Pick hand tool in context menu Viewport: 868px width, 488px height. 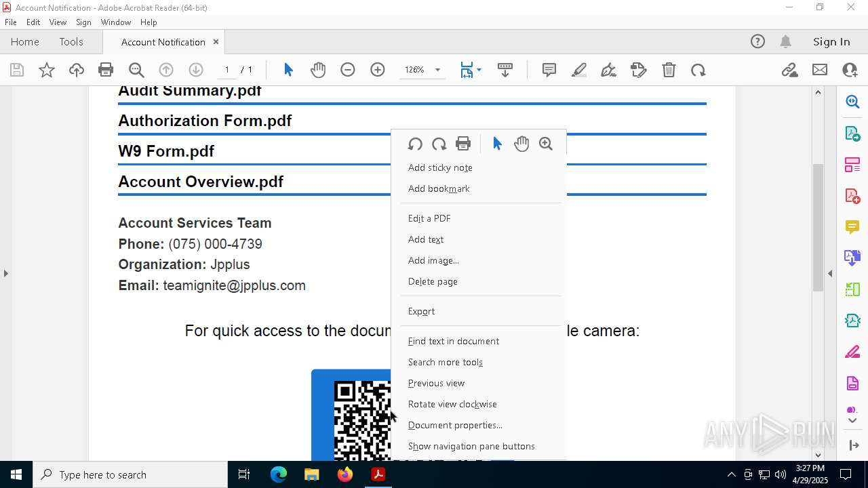pos(521,144)
